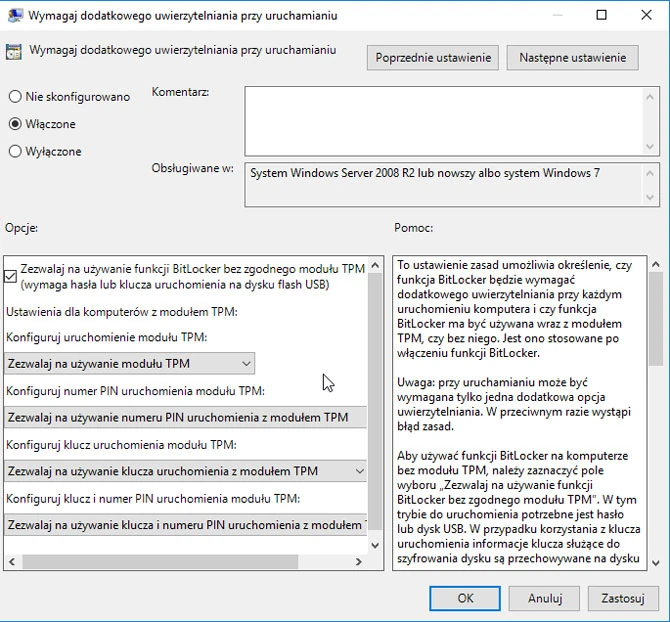The width and height of the screenshot is (670, 622).
Task: Select the 'Wyłączone' radio button
Action: click(x=15, y=151)
